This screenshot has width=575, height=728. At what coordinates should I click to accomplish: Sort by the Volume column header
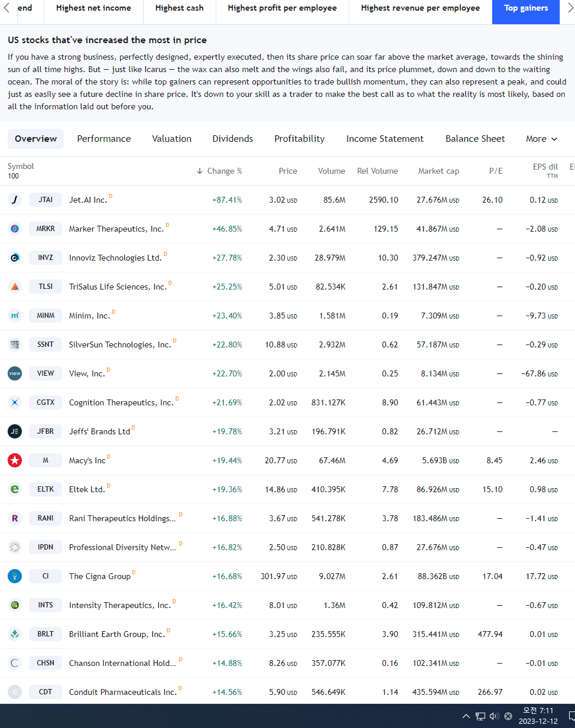[332, 171]
